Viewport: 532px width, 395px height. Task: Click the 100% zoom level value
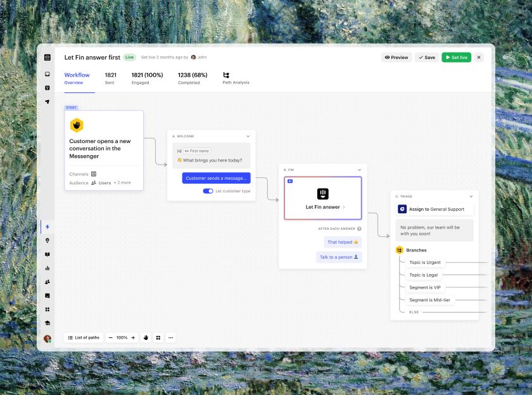point(122,337)
